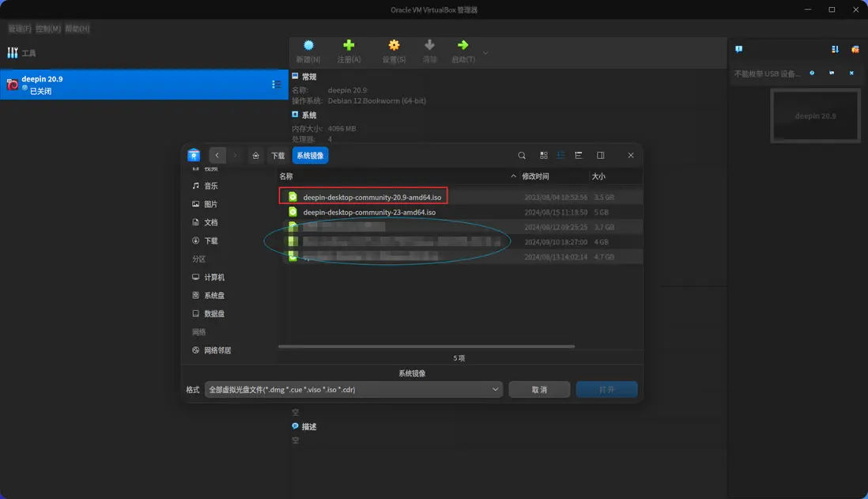Click the 注册(A) toolbar button
The image size is (868, 499).
pyautogui.click(x=349, y=51)
